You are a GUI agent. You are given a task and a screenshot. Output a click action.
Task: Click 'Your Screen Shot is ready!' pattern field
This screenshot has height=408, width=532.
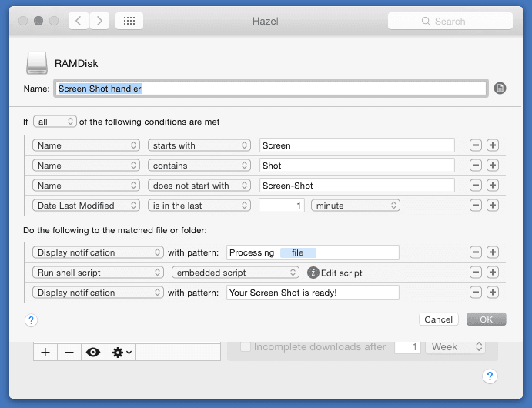(313, 293)
